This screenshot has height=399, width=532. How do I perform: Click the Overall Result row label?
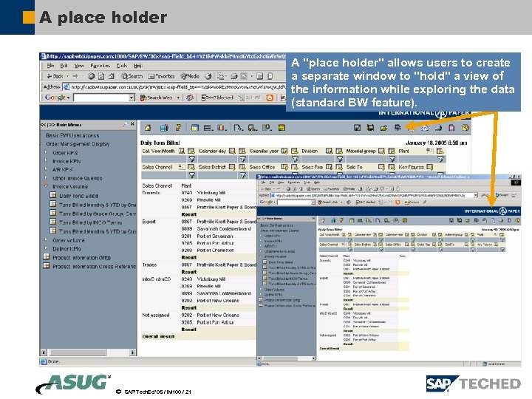pyautogui.click(x=158, y=336)
